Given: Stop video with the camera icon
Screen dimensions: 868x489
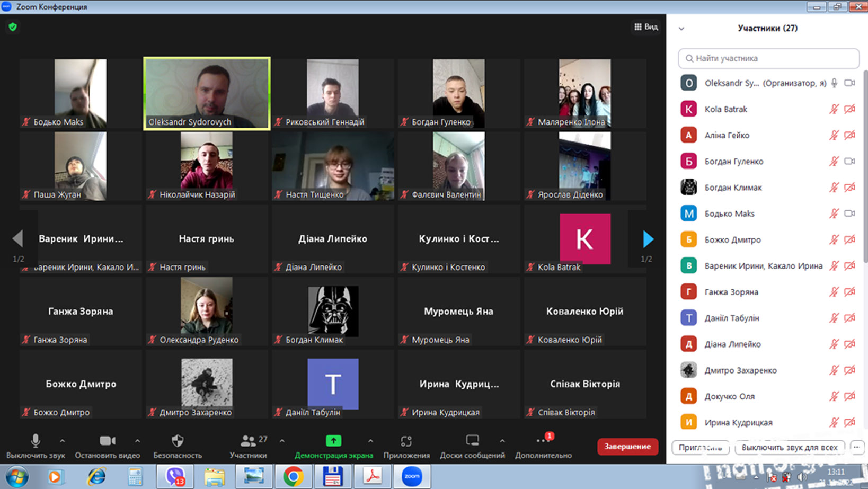Looking at the screenshot, I should pos(108,441).
